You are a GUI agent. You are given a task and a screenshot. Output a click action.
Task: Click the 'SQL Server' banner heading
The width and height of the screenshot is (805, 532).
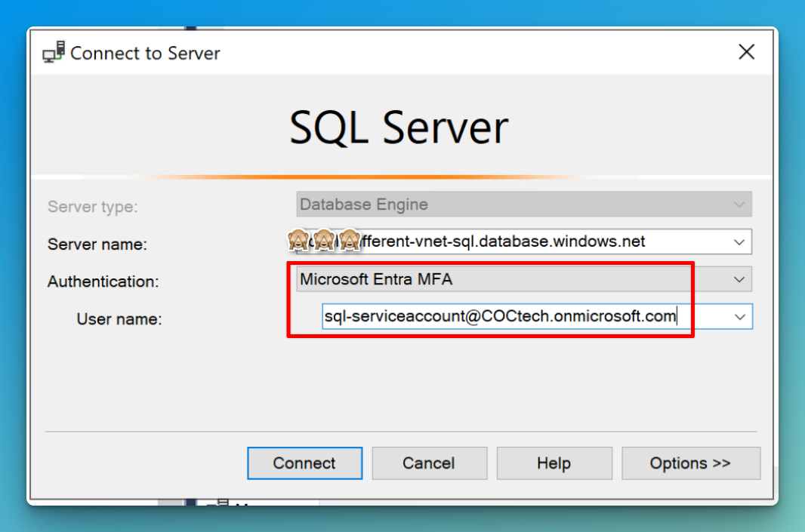pyautogui.click(x=399, y=128)
